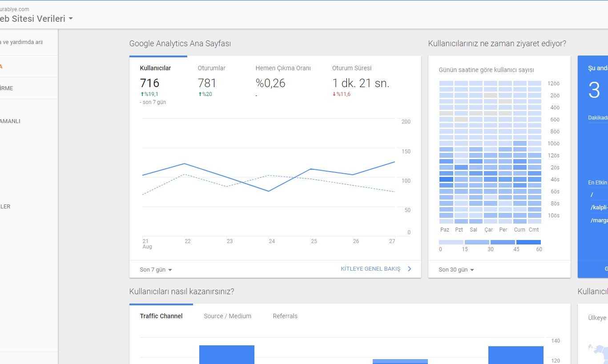
Task: Open the KİTLEYE GENEL BAKIŞ link
Action: coord(370,269)
